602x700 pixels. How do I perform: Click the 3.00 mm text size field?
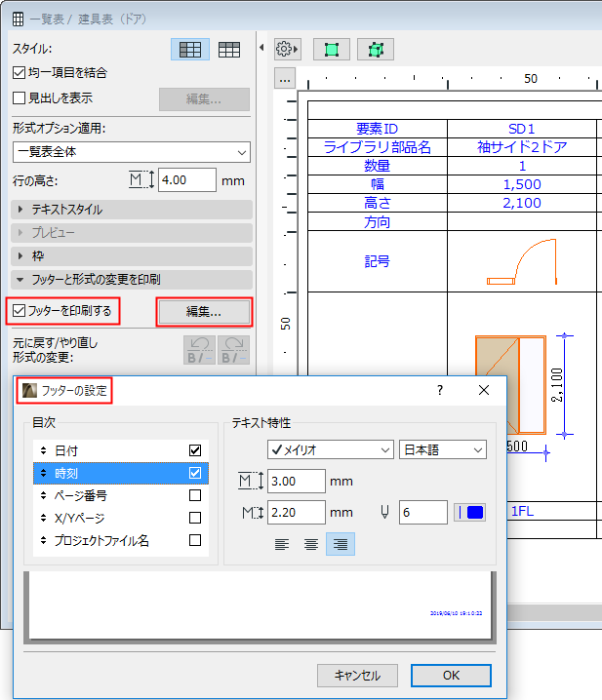click(296, 482)
